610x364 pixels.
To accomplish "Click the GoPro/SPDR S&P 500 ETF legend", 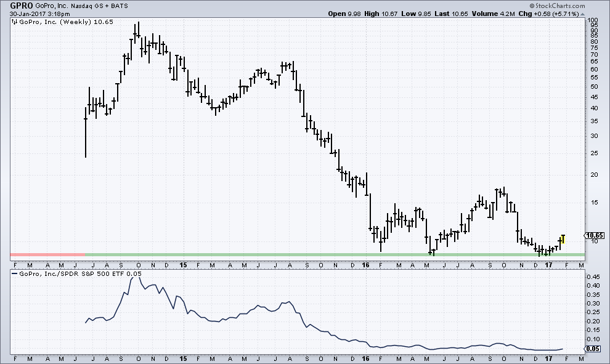I will (80, 273).
